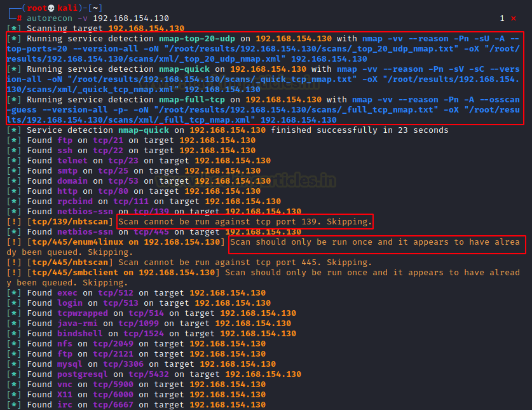Click the 'telnet' service name

(72, 161)
